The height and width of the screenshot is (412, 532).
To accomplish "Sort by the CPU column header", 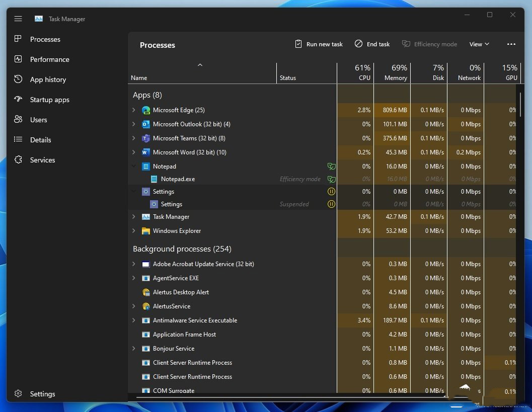I will pos(355,73).
